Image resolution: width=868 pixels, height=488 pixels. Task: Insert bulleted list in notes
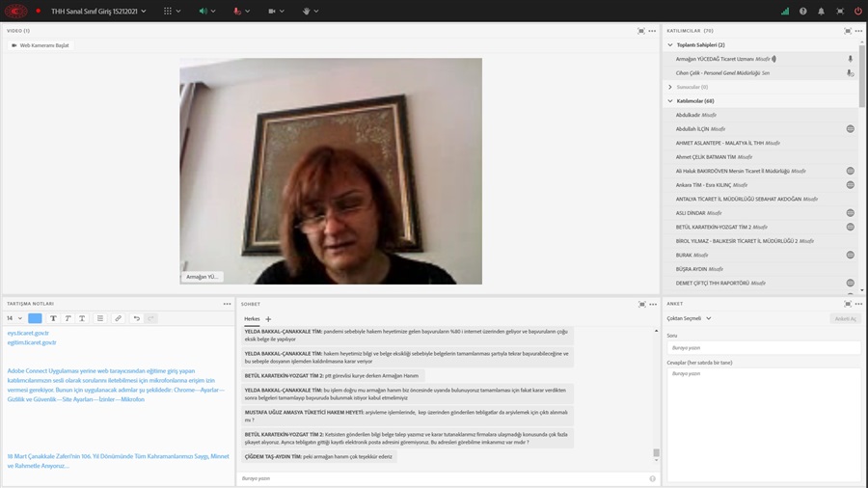[x=100, y=318]
